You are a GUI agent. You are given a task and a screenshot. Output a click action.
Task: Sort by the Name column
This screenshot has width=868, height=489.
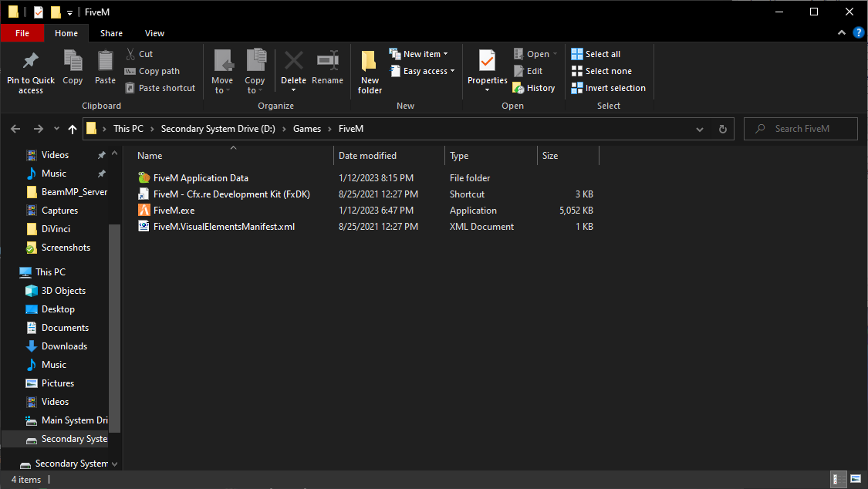(x=233, y=156)
